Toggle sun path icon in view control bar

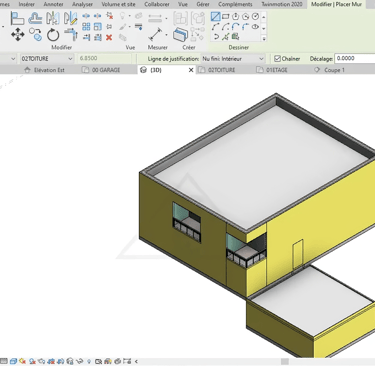click(x=23, y=361)
